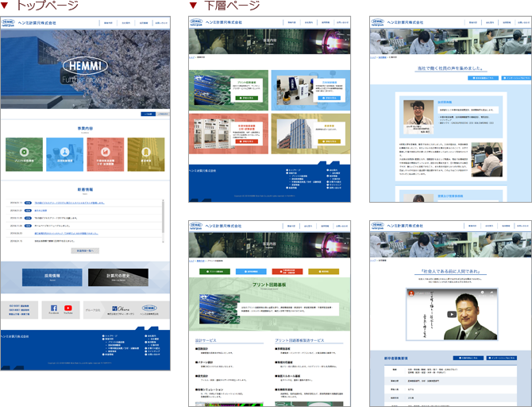Click building photo in yellow card
This screenshot has height=407, width=532.
(294, 134)
